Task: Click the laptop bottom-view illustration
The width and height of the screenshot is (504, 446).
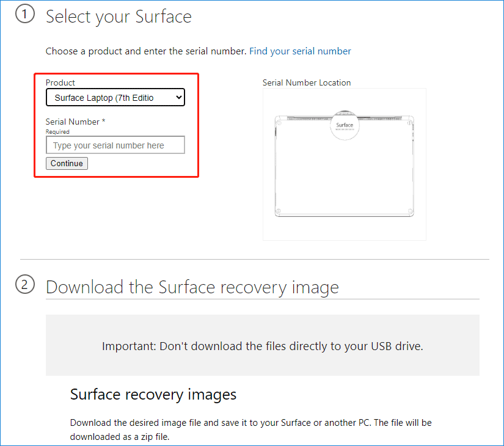Action: tap(345, 165)
